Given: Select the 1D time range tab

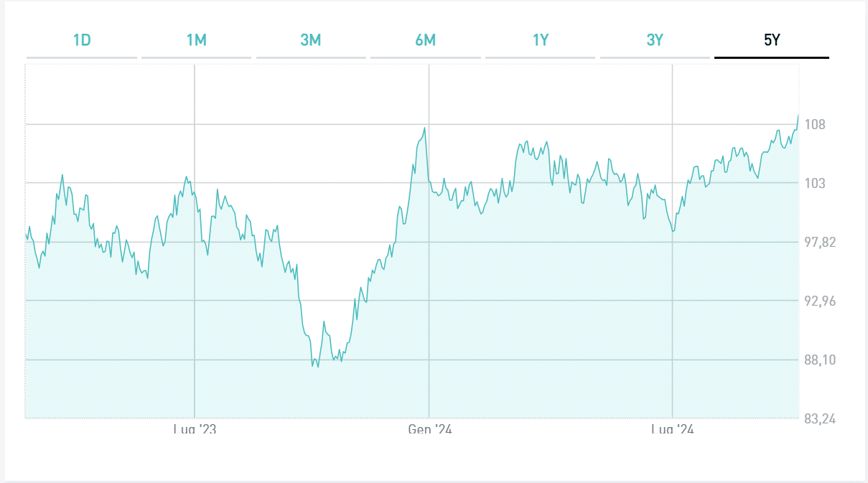Looking at the screenshot, I should click(x=82, y=40).
